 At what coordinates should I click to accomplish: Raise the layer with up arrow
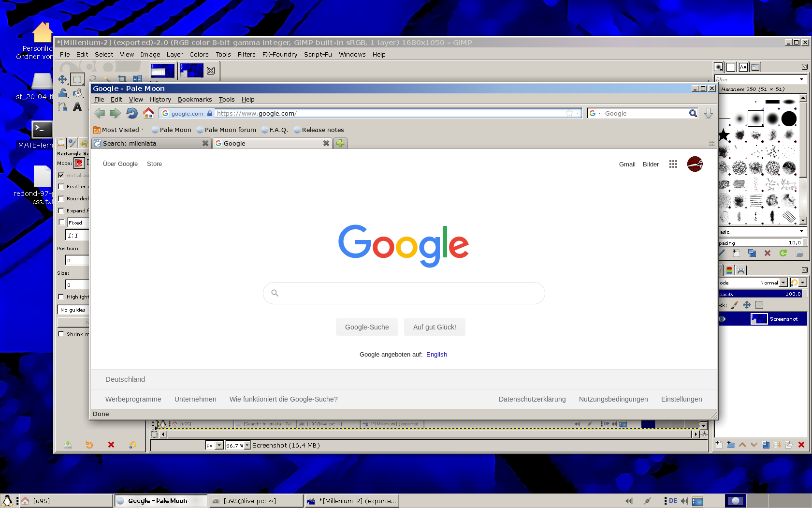[742, 445]
